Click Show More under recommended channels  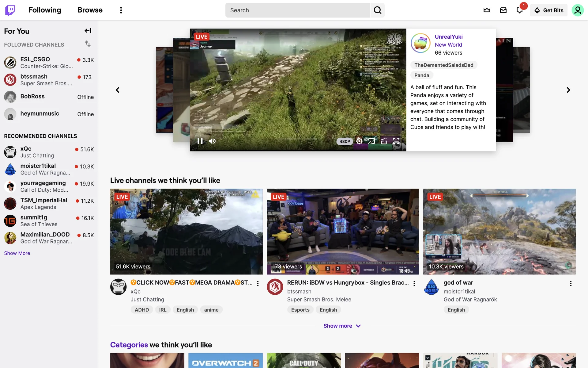pos(17,253)
